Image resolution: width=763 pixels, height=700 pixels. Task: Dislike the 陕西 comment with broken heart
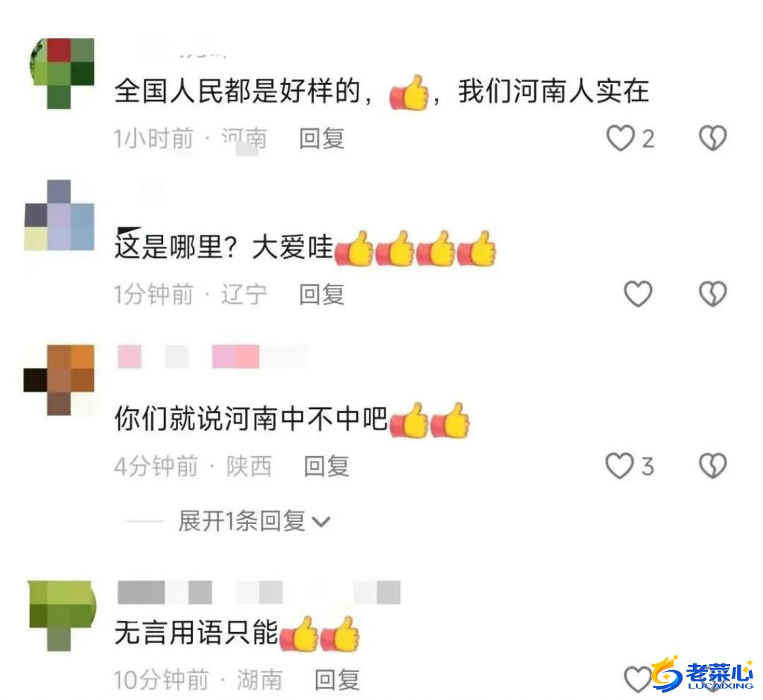[x=712, y=466]
